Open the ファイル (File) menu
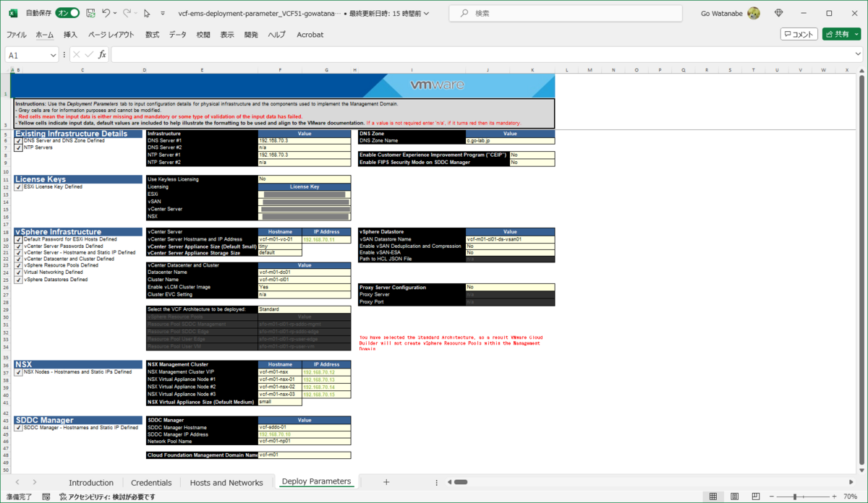Image resolution: width=868 pixels, height=503 pixels. pos(17,34)
